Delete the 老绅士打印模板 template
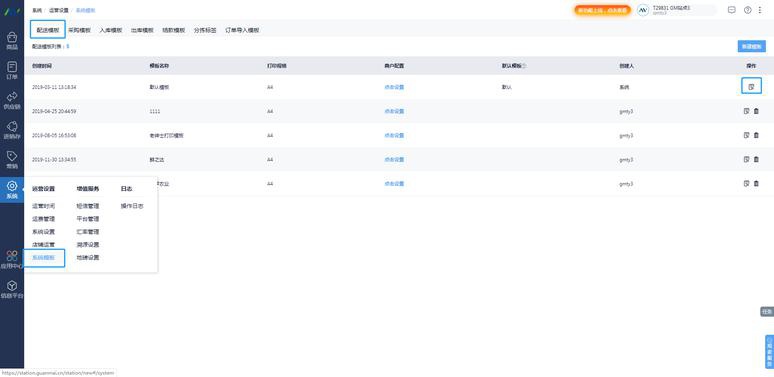The height and width of the screenshot is (377, 774). point(756,135)
